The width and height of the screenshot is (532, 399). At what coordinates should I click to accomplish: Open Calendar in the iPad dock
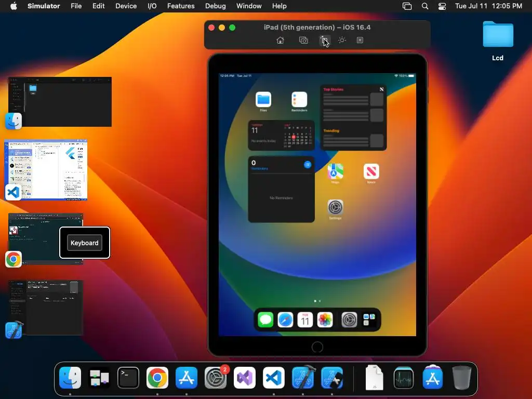click(x=305, y=320)
